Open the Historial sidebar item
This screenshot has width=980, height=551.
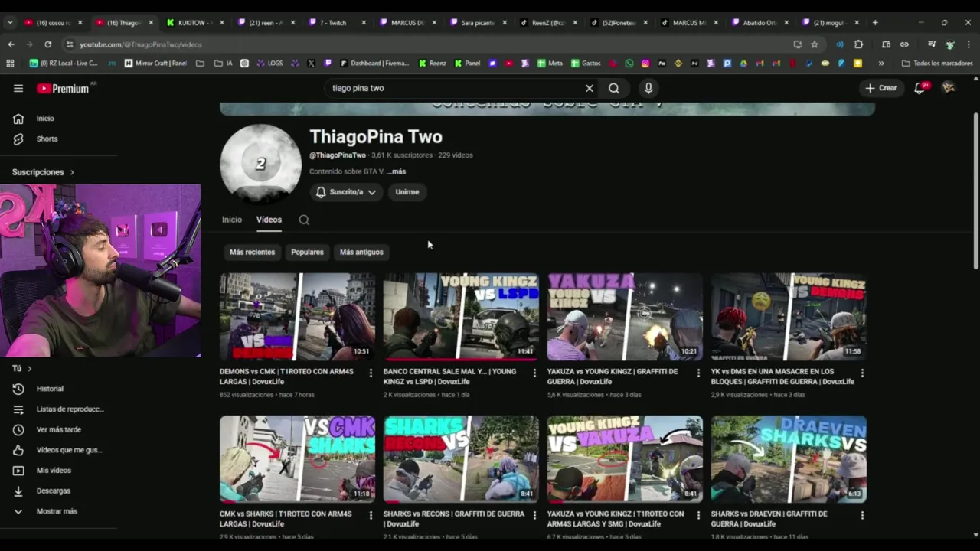coord(51,389)
